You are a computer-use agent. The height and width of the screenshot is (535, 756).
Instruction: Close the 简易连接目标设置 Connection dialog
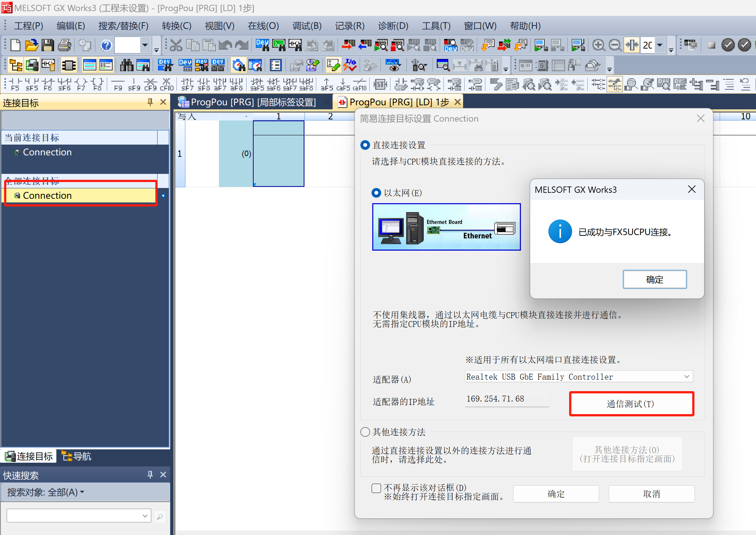(x=700, y=119)
